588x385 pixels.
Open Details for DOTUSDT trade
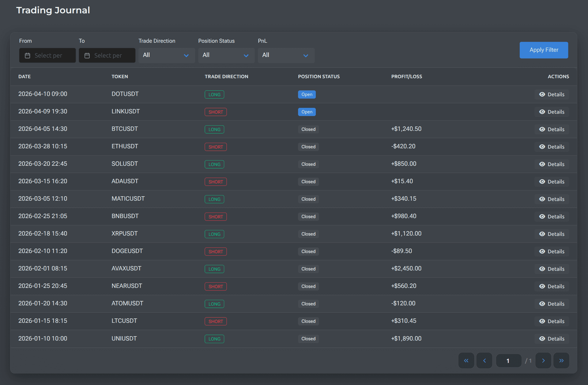click(552, 94)
